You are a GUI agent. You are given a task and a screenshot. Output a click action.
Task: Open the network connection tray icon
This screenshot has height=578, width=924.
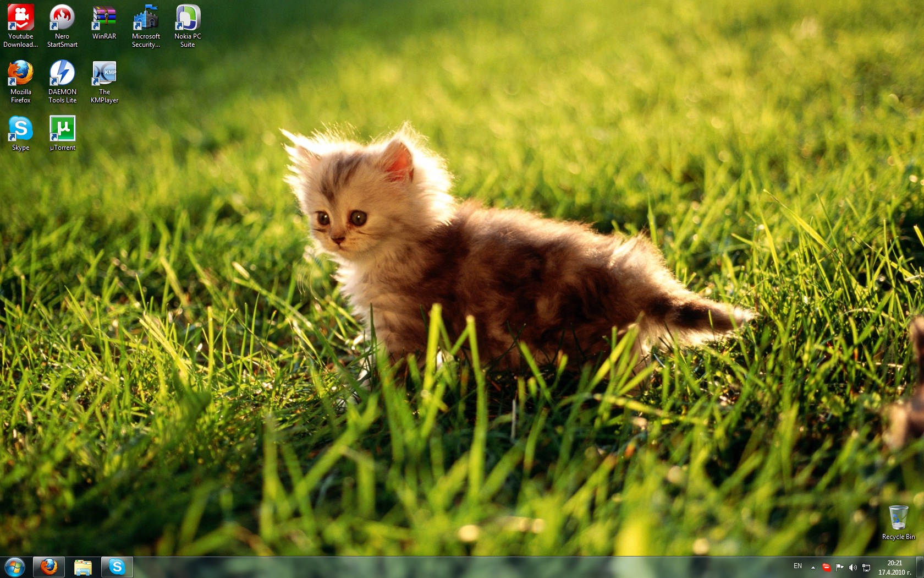tap(866, 568)
